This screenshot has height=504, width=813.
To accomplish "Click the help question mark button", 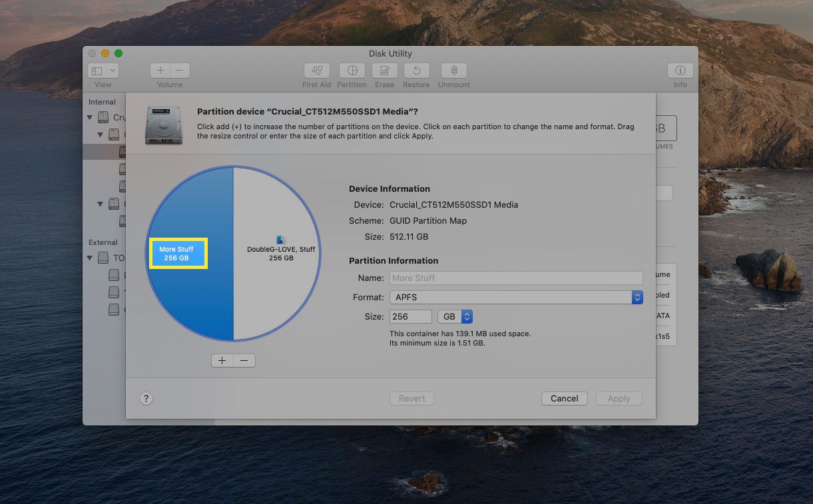I will [x=146, y=398].
